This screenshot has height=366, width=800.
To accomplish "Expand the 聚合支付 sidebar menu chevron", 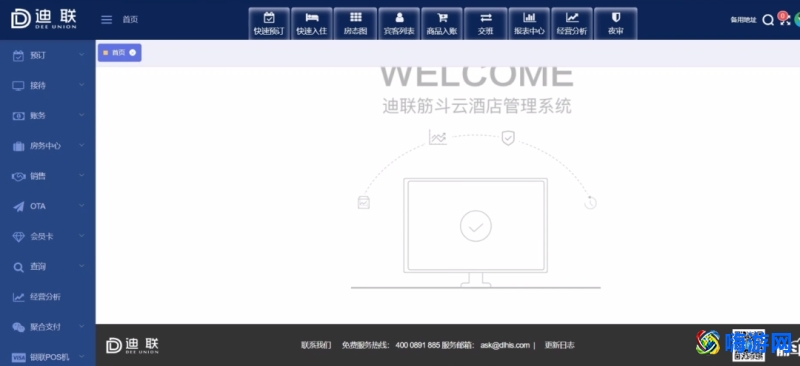I will coord(82,326).
